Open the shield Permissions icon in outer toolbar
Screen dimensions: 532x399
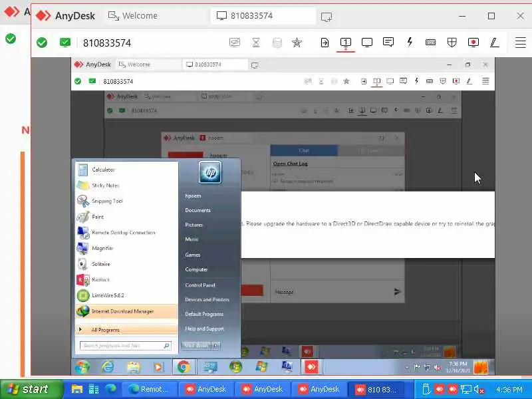tap(452, 43)
